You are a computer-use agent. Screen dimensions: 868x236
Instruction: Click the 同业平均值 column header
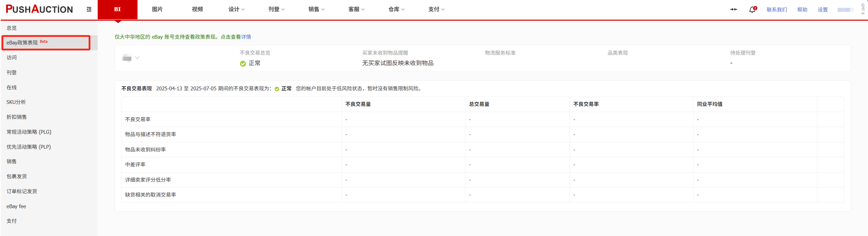[x=710, y=104]
